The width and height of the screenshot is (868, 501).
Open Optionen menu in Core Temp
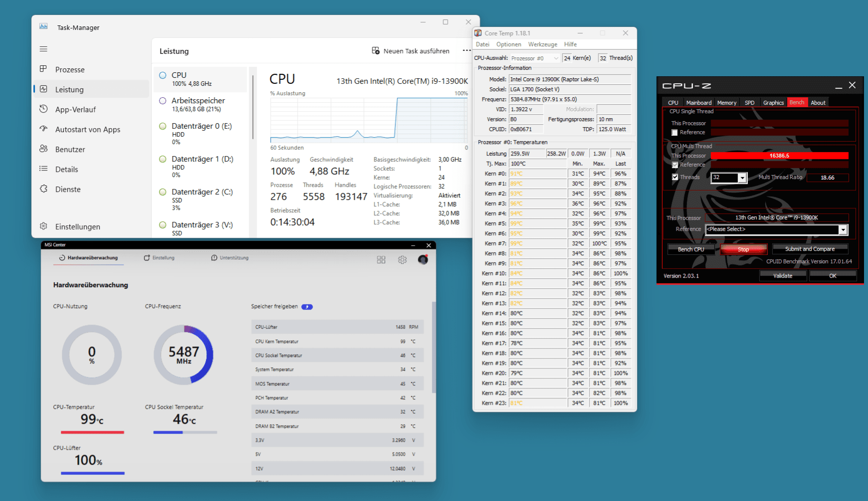509,44
